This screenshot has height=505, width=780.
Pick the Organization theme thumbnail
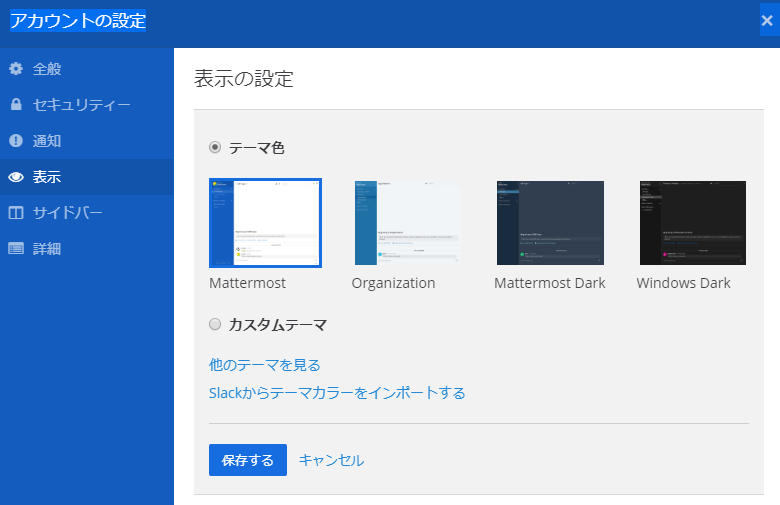click(407, 222)
